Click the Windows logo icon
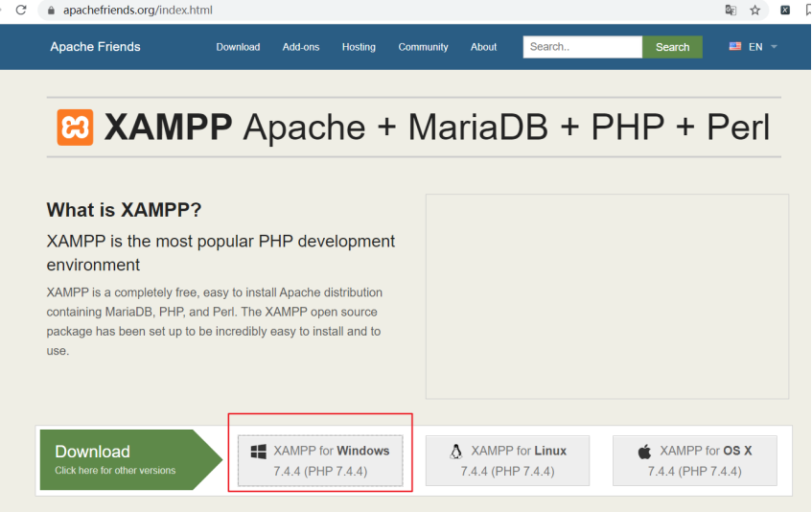Screen dimensions: 812x512 coord(259,452)
